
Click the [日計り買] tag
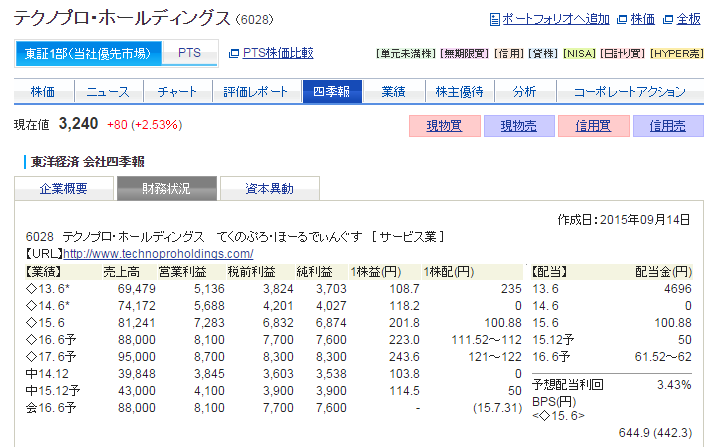623,54
